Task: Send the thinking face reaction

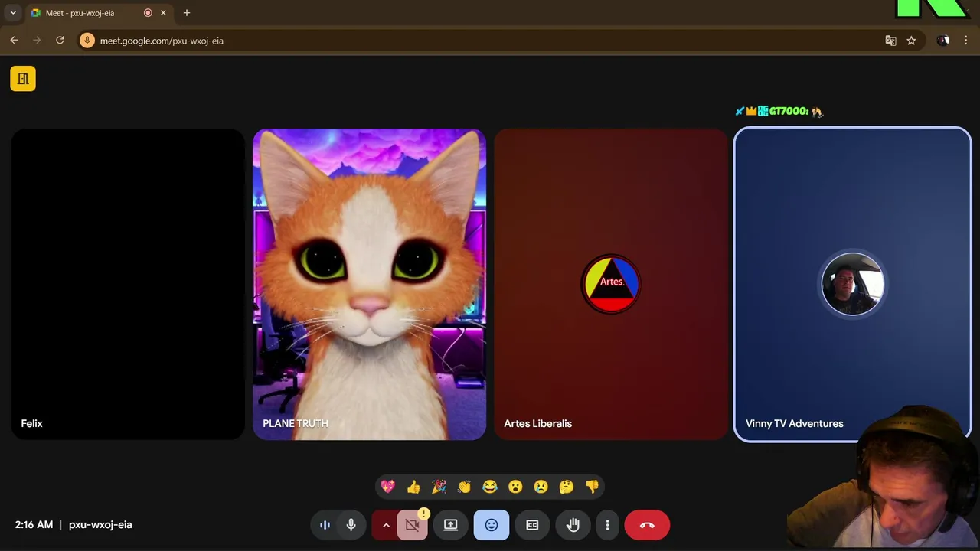Action: coord(567,487)
